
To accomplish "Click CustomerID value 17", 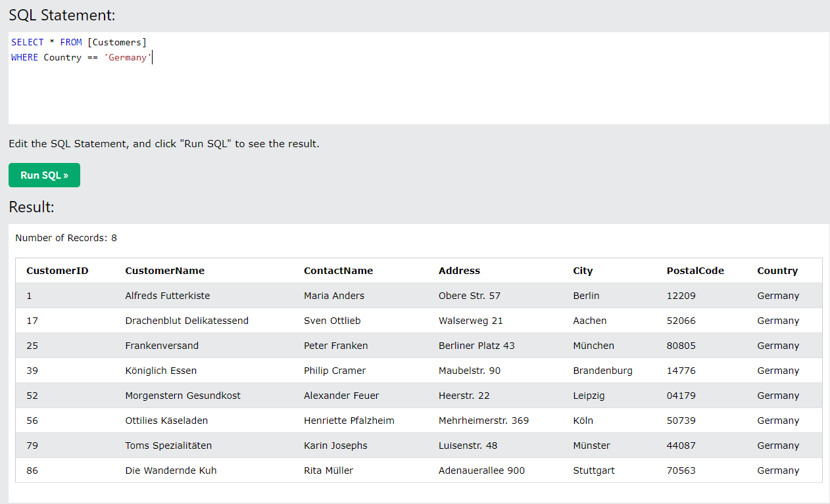I will [32, 321].
